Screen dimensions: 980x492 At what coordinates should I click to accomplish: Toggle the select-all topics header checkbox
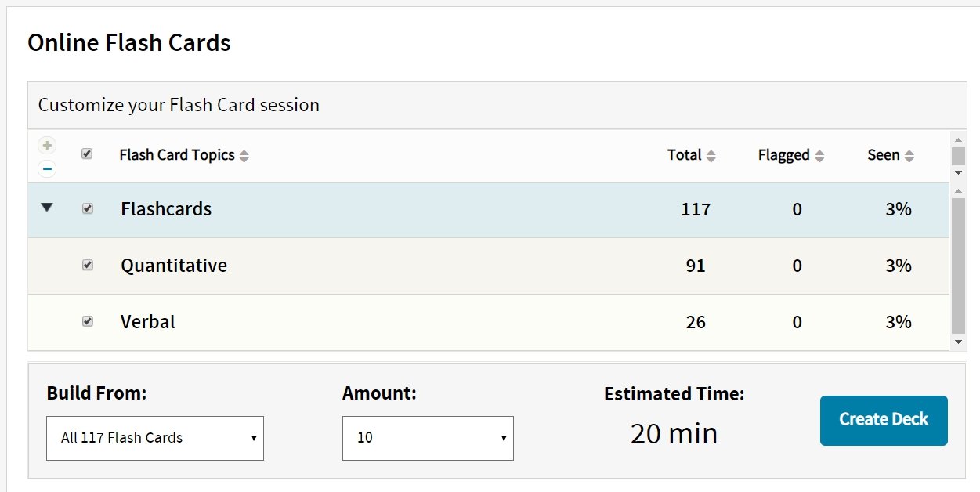pos(87,154)
